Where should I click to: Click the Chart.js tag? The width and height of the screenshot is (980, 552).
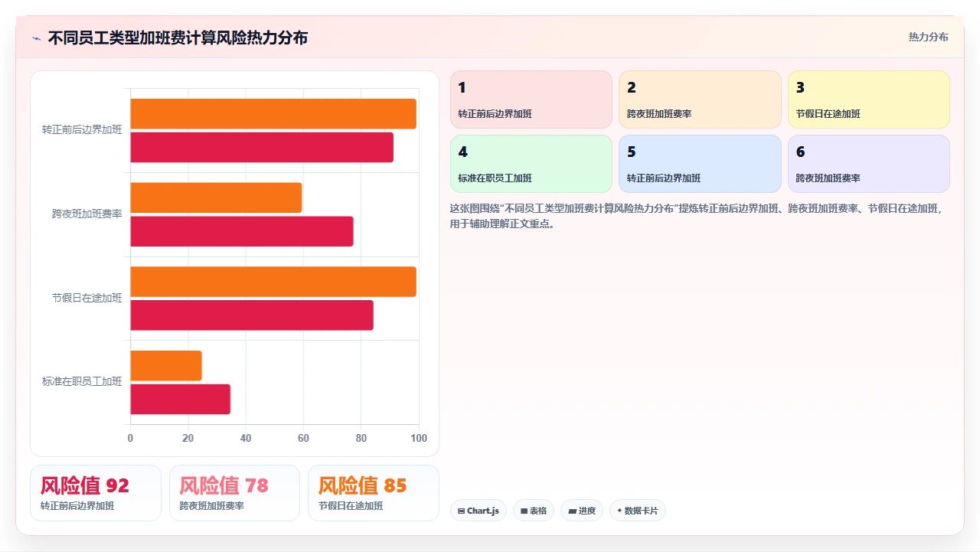point(479,511)
